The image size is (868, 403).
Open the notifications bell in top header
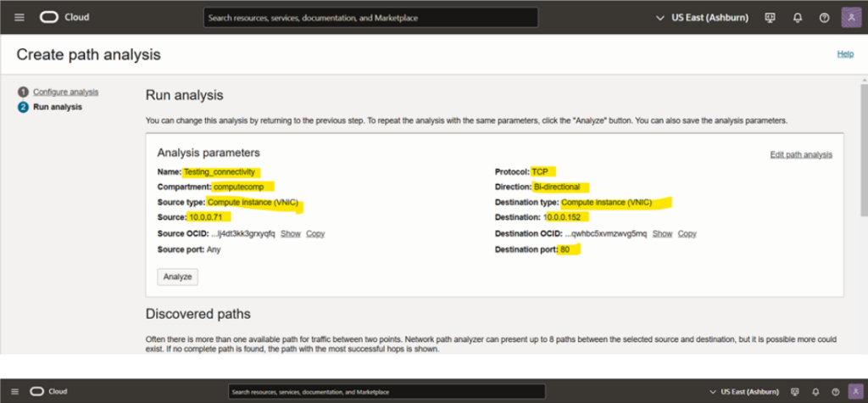point(798,18)
